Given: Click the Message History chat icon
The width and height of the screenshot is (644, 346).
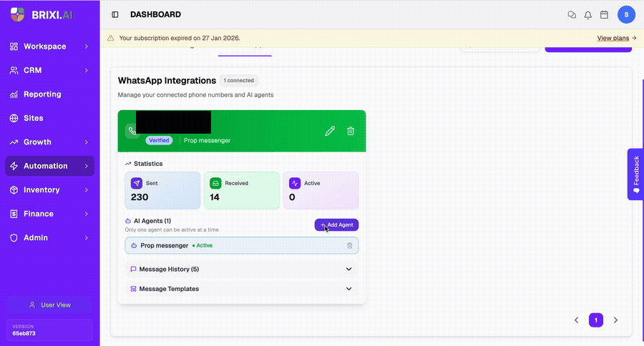Looking at the screenshot, I should tap(133, 270).
